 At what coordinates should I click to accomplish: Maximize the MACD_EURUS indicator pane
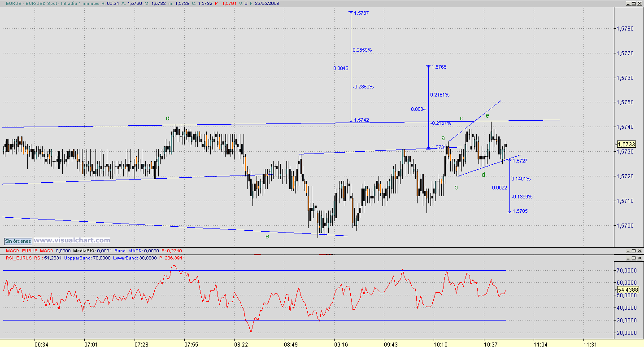633,250
